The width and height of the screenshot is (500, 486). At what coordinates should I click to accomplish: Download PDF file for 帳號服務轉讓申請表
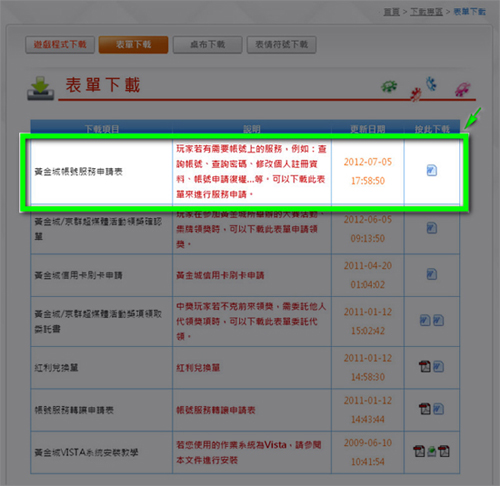click(x=425, y=409)
